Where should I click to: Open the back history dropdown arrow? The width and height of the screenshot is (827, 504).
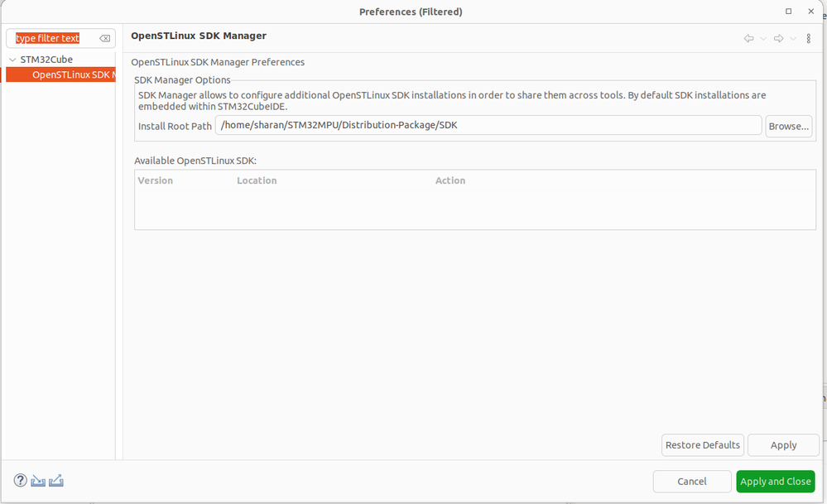pos(763,39)
